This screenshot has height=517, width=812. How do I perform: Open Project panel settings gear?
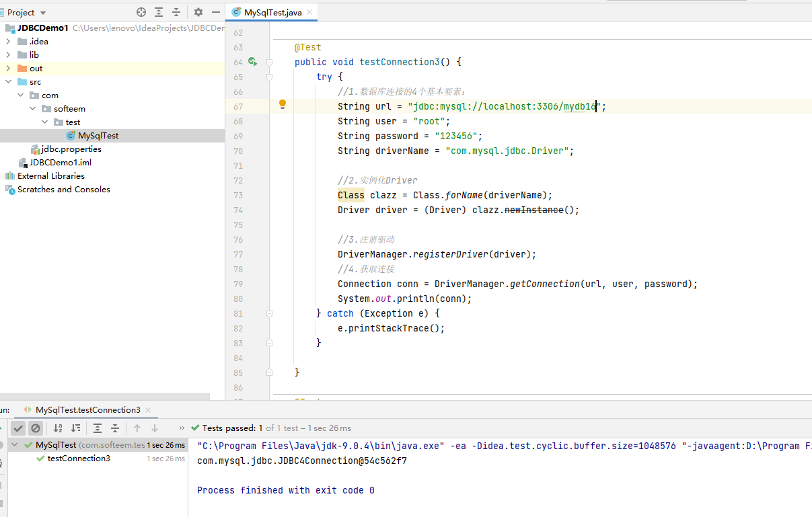coord(198,12)
